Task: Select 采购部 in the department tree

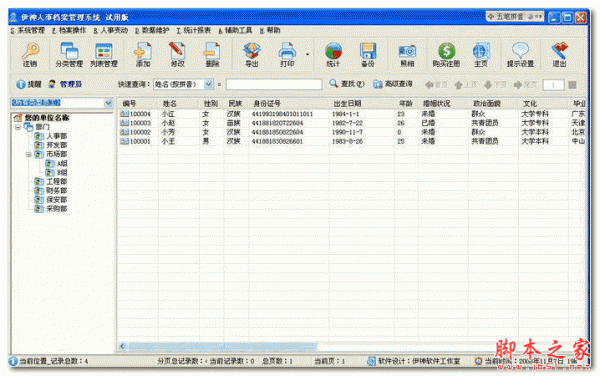Action: [x=56, y=209]
